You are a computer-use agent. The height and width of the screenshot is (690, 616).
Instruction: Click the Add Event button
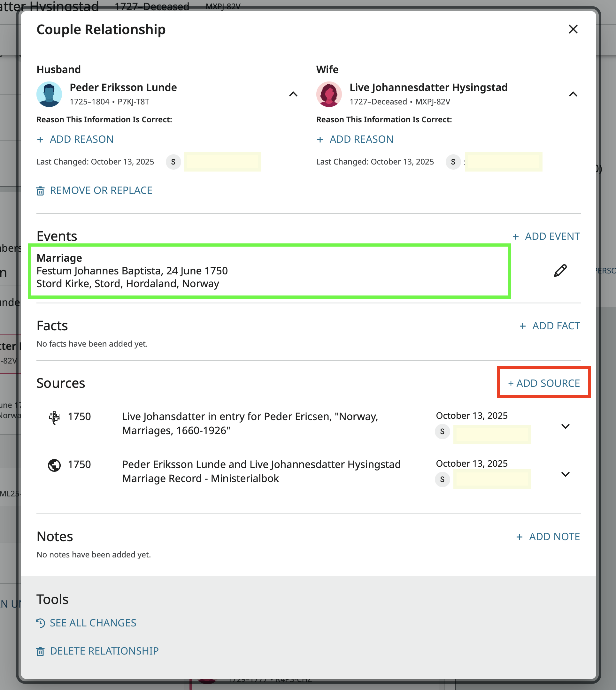pos(546,236)
